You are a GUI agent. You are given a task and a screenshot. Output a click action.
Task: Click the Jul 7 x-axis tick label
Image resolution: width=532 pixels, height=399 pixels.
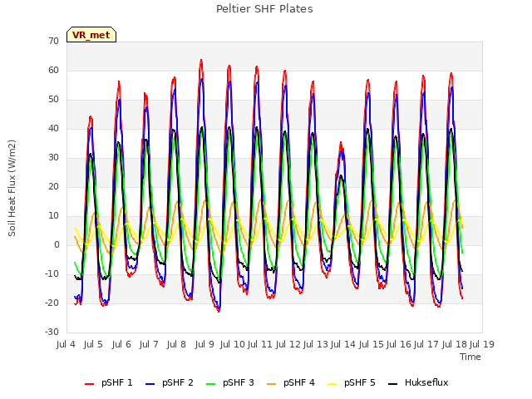tap(149, 344)
